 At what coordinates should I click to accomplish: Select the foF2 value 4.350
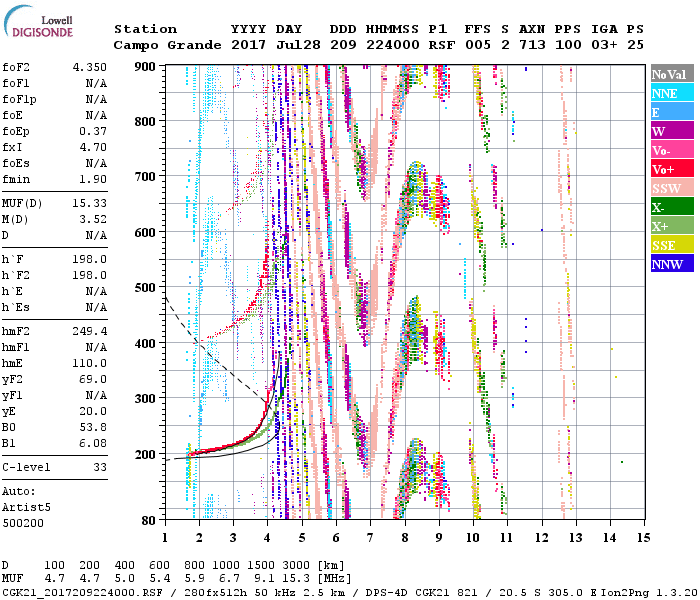point(89,66)
